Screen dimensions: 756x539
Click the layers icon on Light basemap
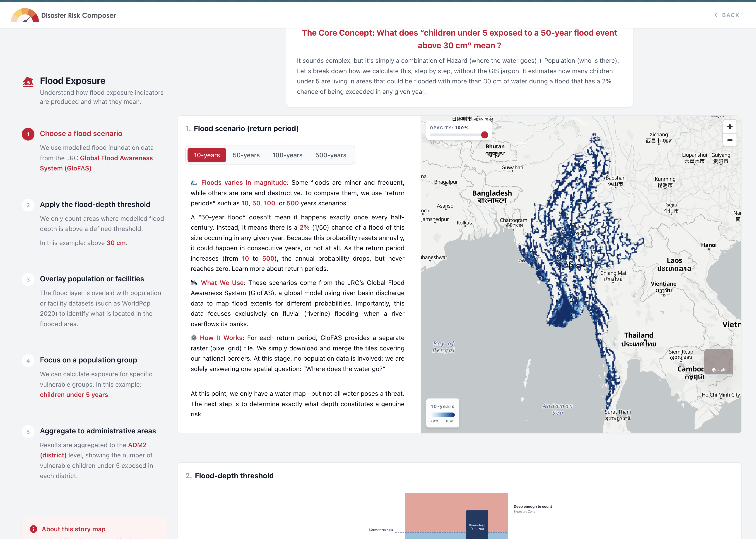714,369
